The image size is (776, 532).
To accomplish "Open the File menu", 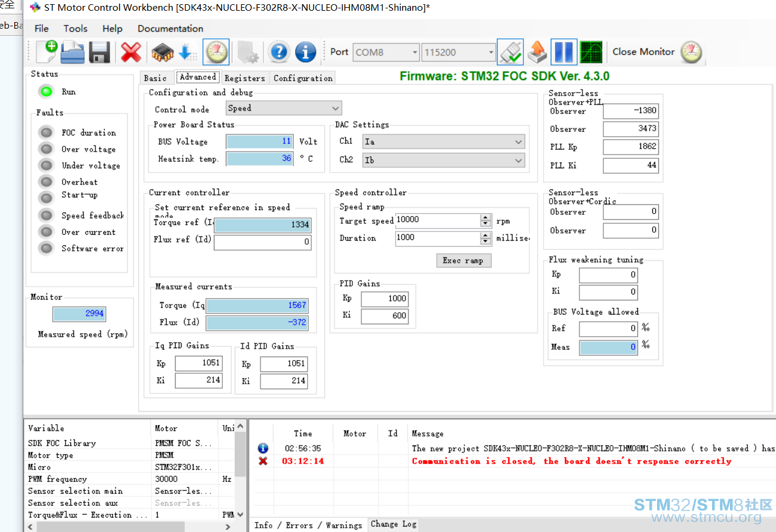I will [x=41, y=29].
